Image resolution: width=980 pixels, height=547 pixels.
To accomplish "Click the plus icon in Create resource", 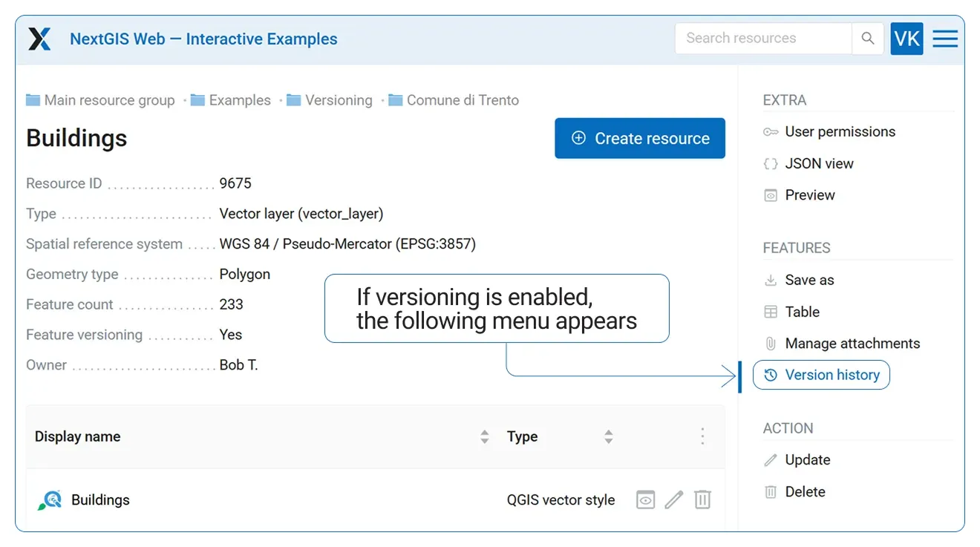I will click(578, 138).
